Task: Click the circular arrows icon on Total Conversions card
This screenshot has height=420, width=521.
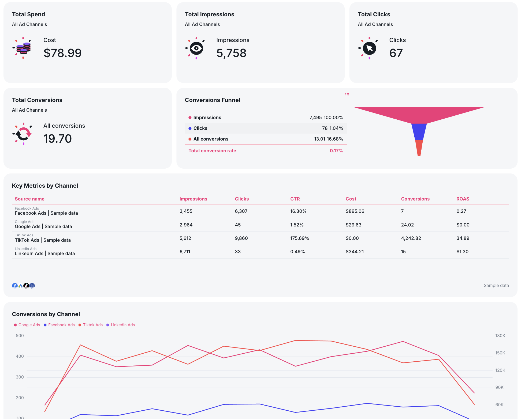Action: (23, 134)
